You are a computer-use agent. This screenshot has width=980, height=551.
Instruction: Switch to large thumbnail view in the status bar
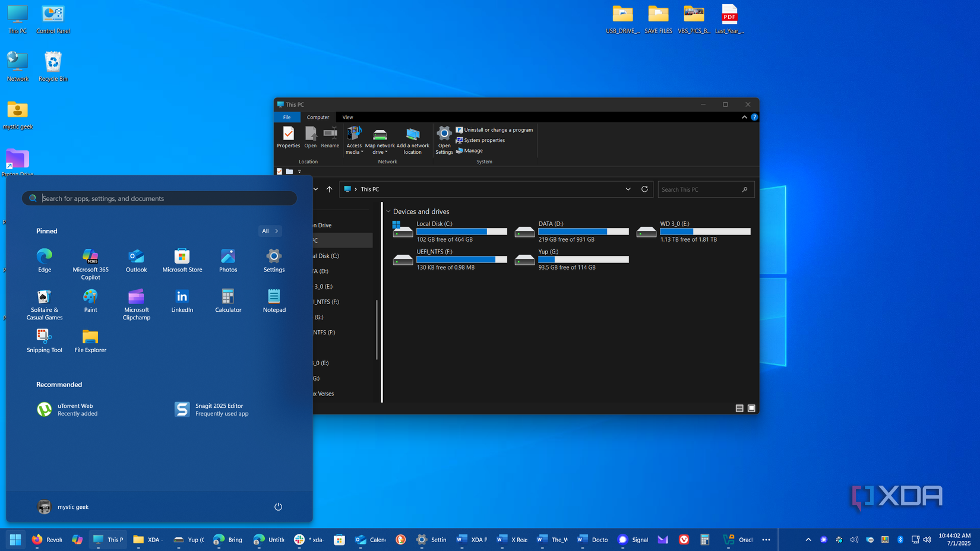tap(751, 408)
